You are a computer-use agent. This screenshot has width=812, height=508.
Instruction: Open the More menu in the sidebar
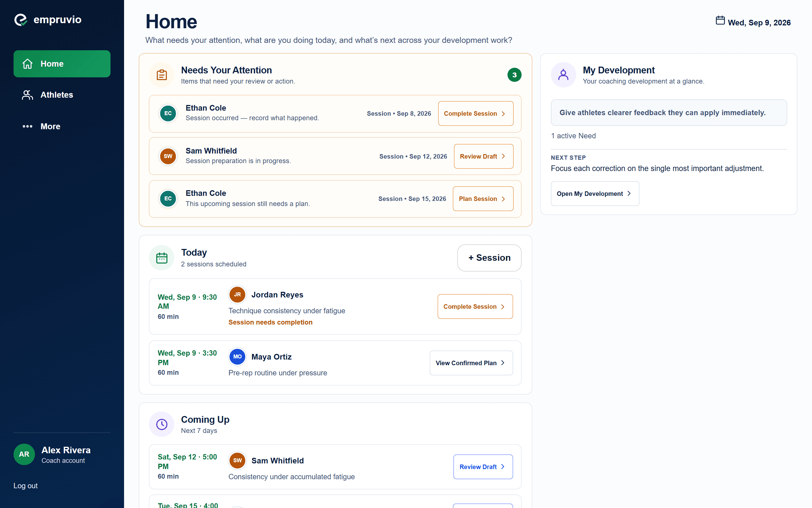(62, 126)
